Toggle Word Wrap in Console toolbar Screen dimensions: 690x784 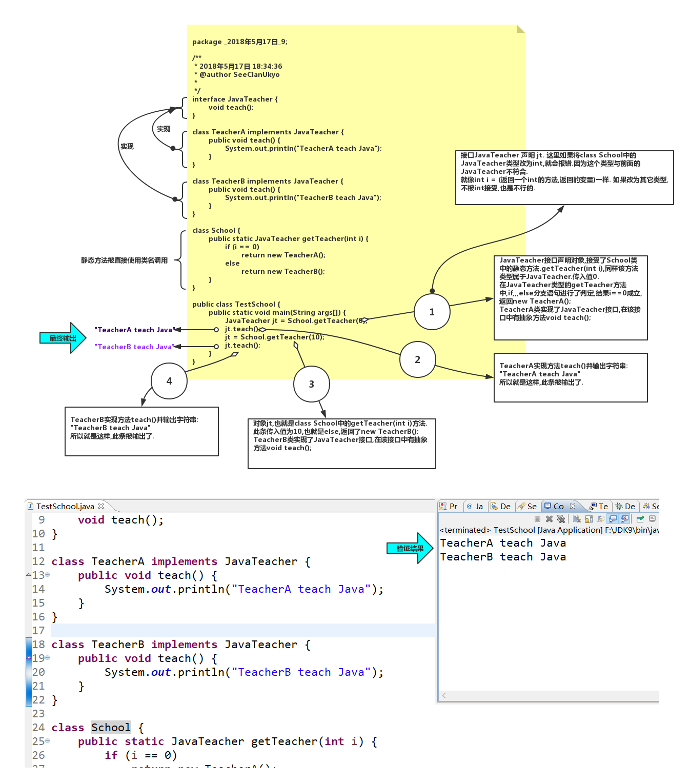[x=600, y=519]
